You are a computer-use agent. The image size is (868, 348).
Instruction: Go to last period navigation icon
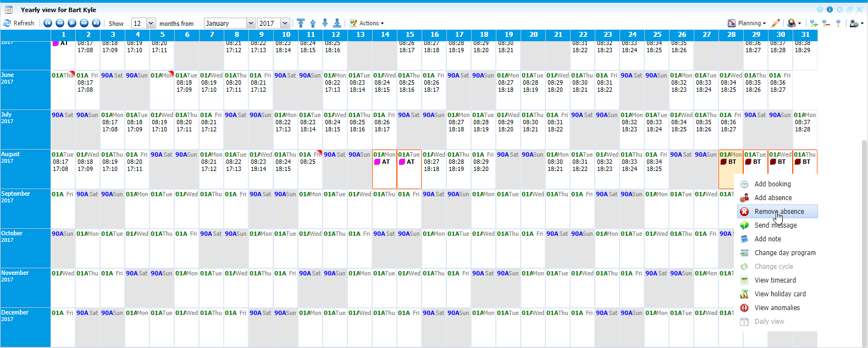(x=96, y=23)
